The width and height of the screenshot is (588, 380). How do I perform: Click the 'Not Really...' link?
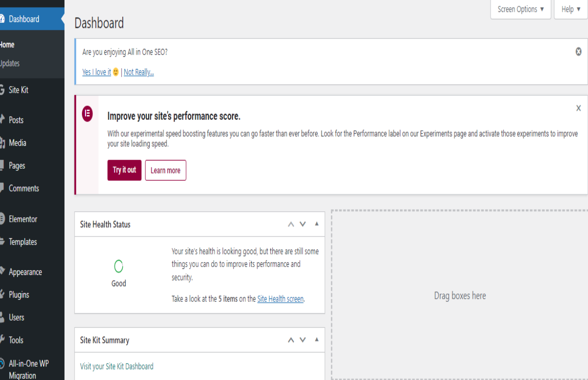(x=139, y=72)
